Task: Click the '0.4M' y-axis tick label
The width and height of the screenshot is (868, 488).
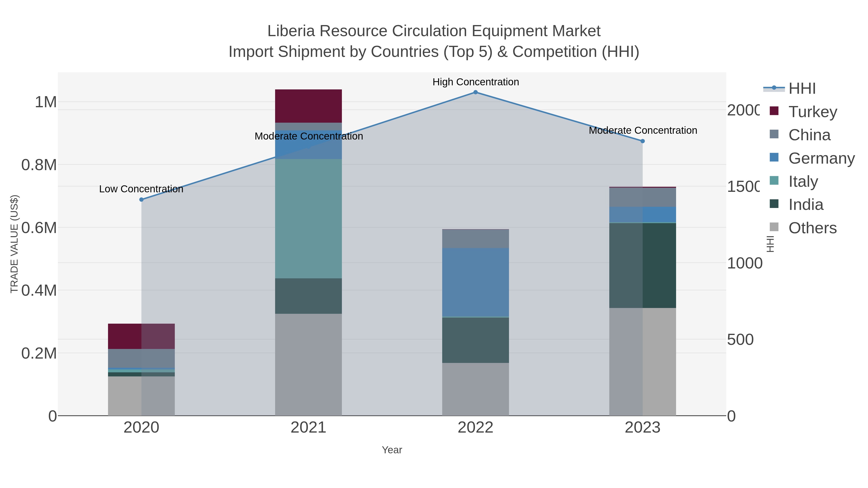Action: tap(39, 290)
